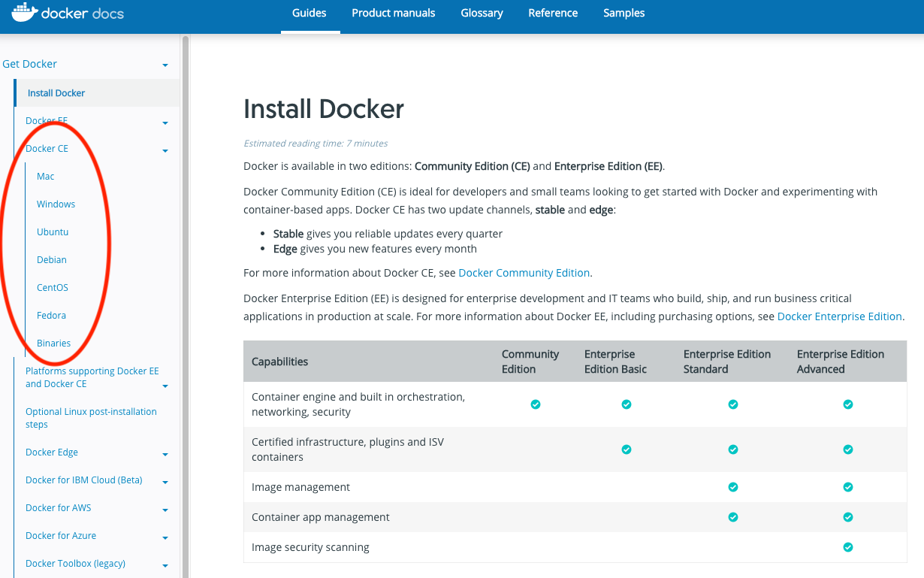
Task: Click Enterprise Advanced checkmark for container engine
Action: (848, 404)
